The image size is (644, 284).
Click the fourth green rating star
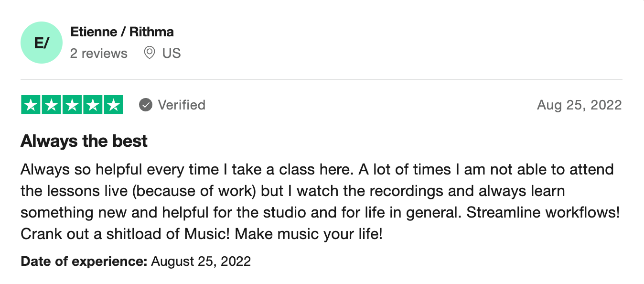pos(93,105)
